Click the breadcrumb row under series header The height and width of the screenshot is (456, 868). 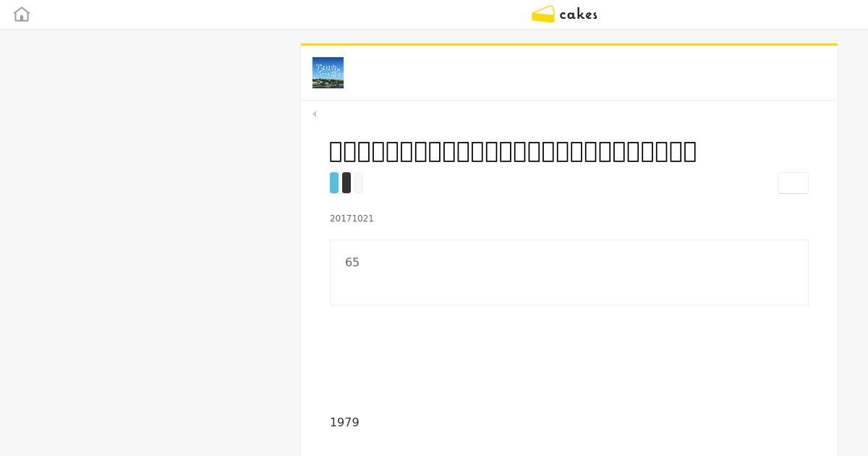pos(569,114)
